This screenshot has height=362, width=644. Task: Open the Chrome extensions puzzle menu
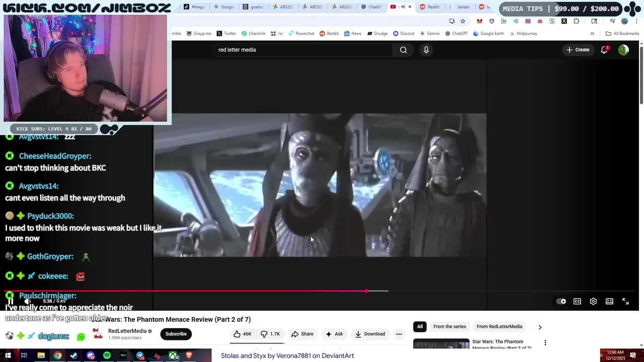(576, 21)
